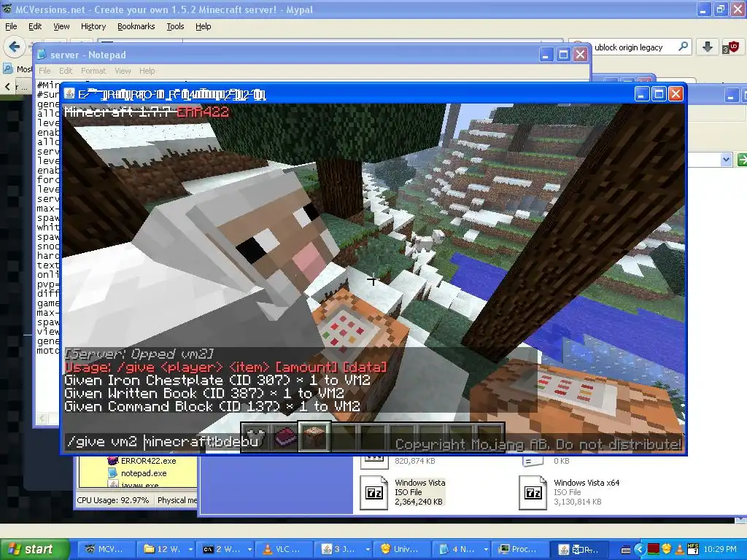Click the red Usage /give chat line
The image size is (747, 560).
tap(226, 367)
